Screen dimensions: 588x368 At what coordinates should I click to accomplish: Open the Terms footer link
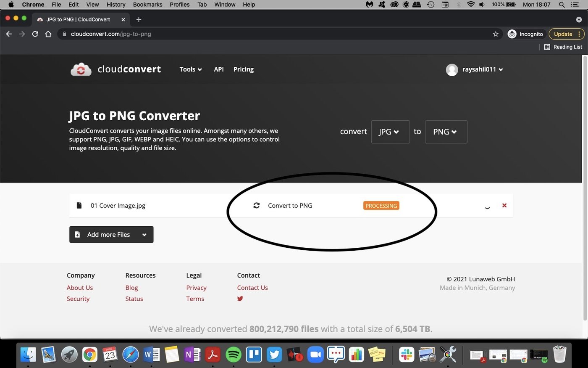click(x=195, y=299)
